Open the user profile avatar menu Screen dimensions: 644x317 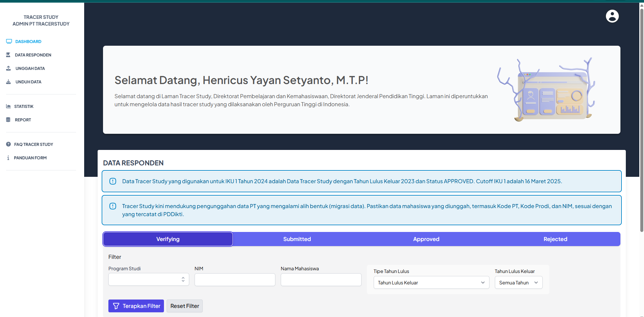612,16
